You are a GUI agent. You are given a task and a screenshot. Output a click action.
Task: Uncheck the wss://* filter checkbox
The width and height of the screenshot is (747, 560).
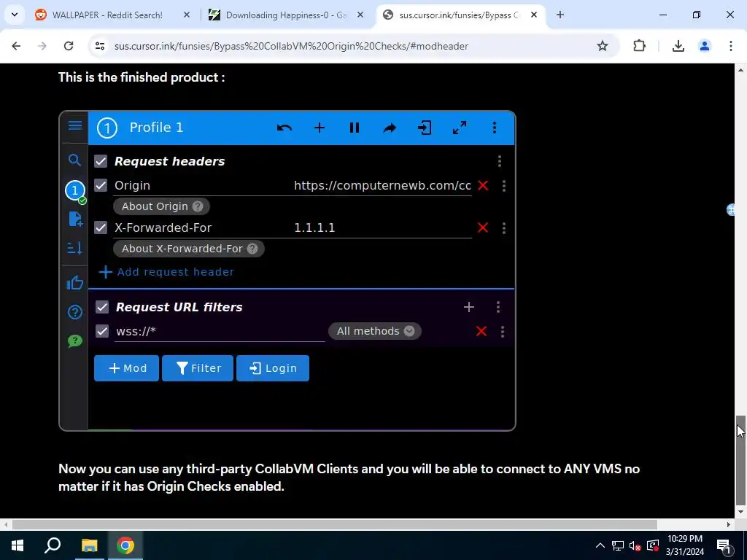click(102, 332)
